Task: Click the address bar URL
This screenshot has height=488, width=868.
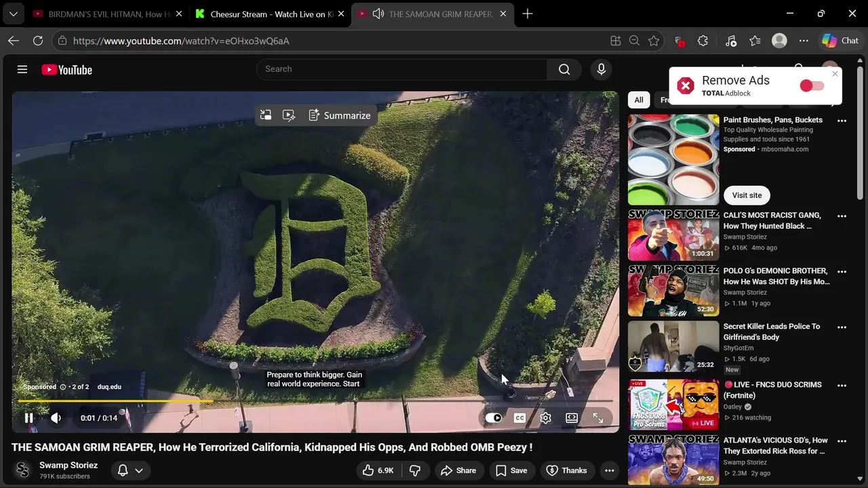Action: click(x=181, y=41)
